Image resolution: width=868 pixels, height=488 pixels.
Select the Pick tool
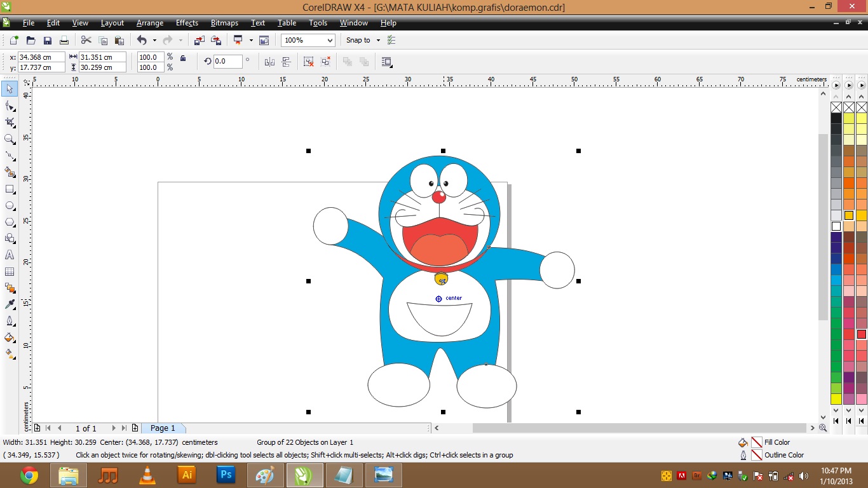(x=10, y=88)
